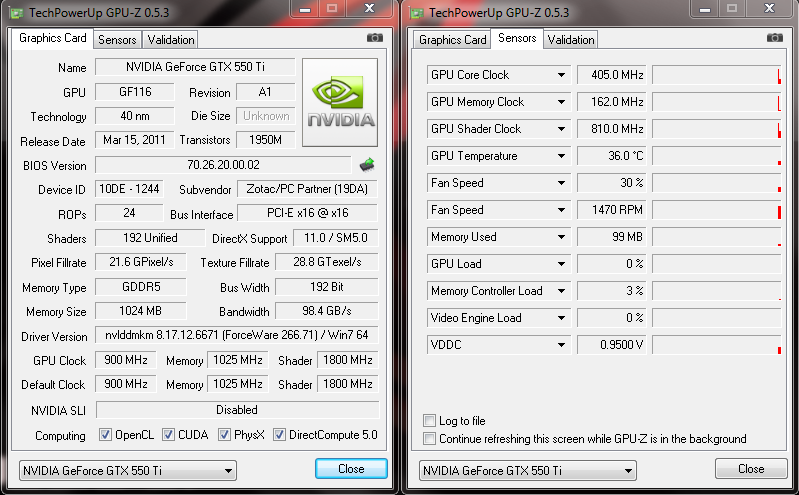Minimize the right GPU-Z Sensors window
Image resolution: width=799 pixels, height=495 pixels.
click(x=705, y=9)
